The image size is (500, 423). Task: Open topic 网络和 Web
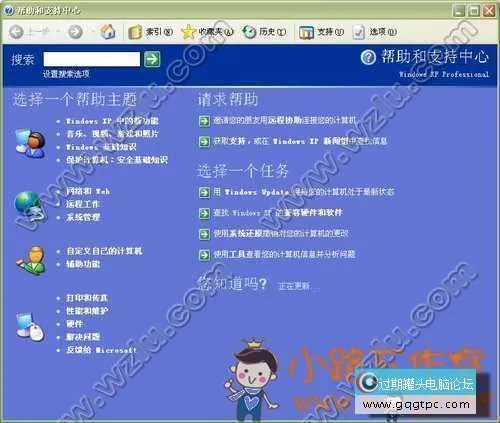[88, 191]
